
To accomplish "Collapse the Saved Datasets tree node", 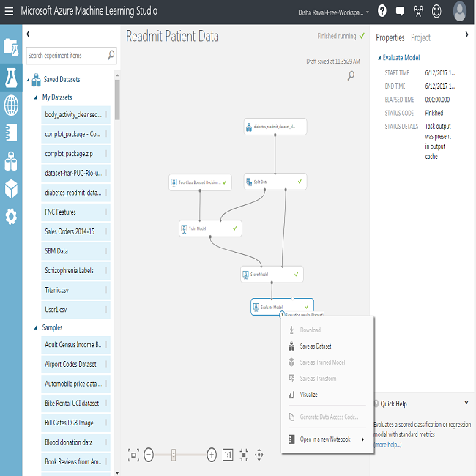I will 29,80.
